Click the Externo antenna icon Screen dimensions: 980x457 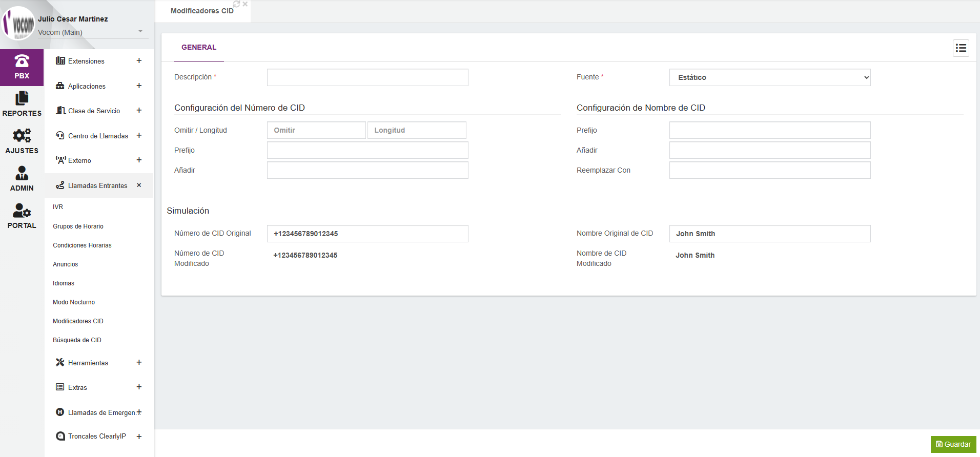coord(60,160)
